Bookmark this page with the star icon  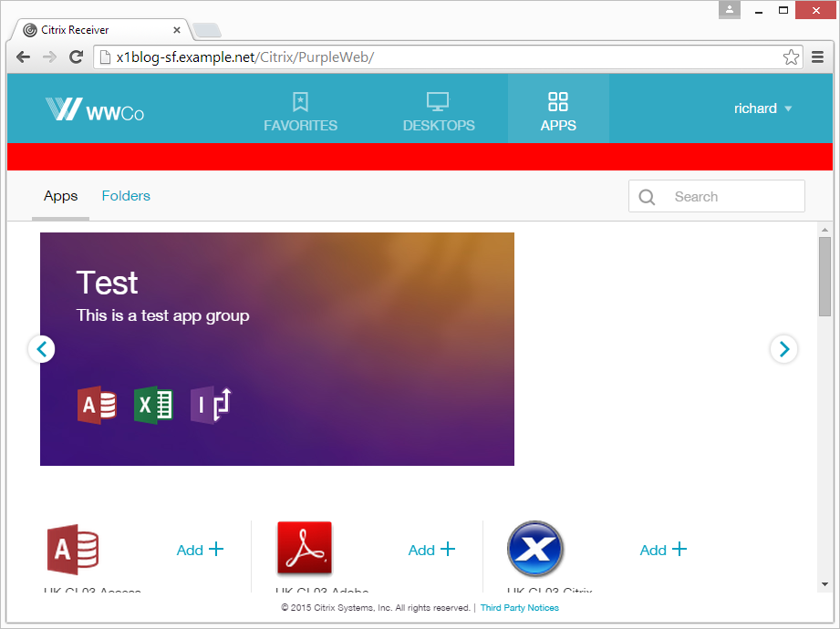coord(791,57)
